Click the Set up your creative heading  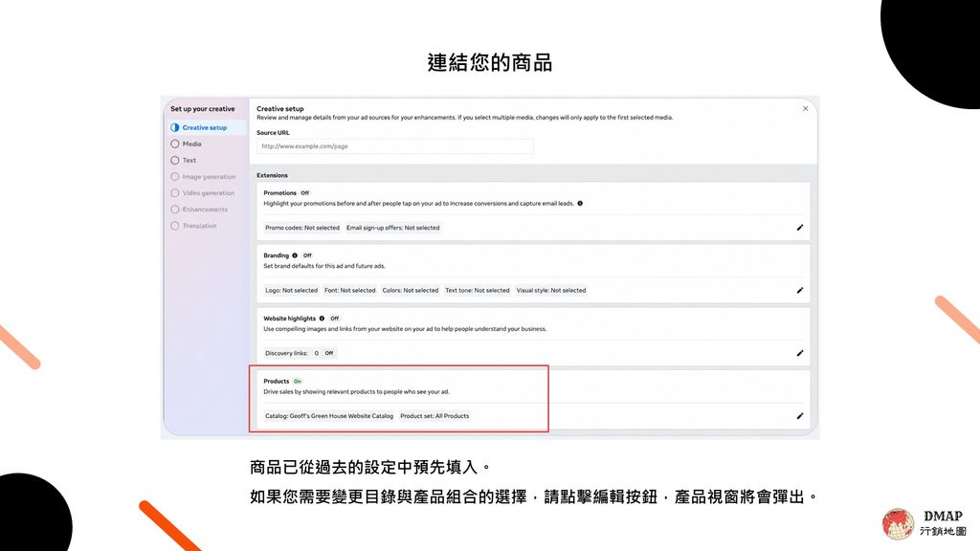click(x=203, y=109)
